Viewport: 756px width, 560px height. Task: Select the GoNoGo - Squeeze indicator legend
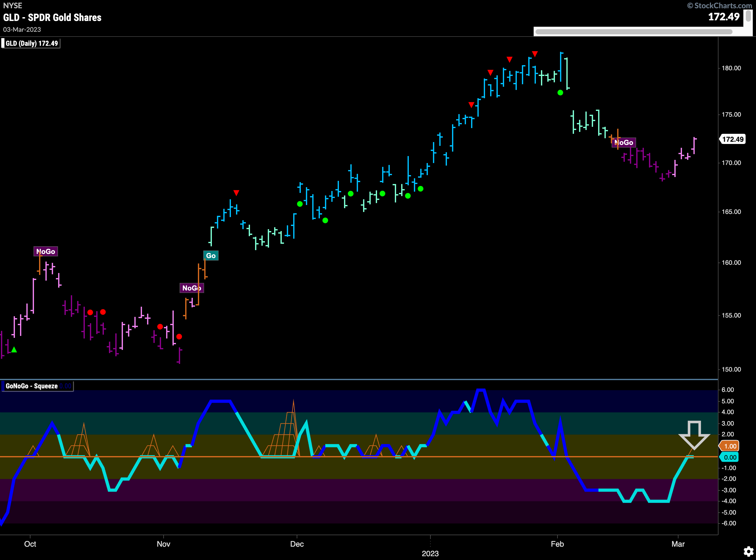(37, 386)
